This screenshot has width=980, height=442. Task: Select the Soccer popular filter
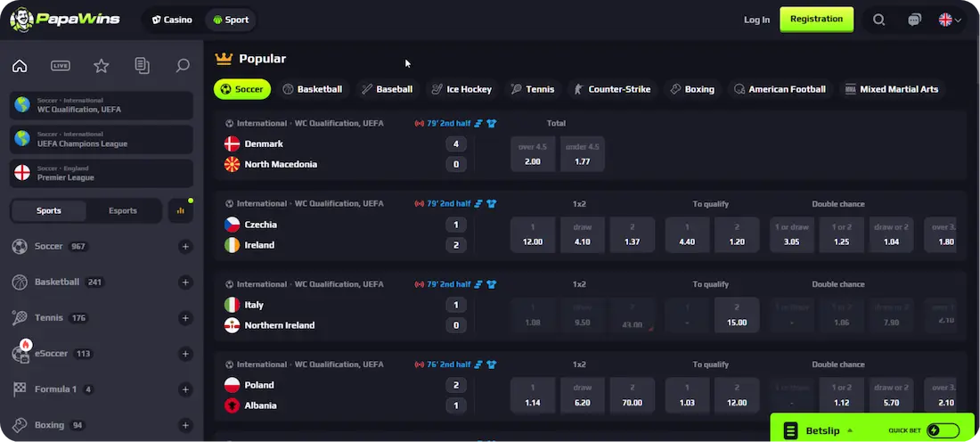click(241, 89)
